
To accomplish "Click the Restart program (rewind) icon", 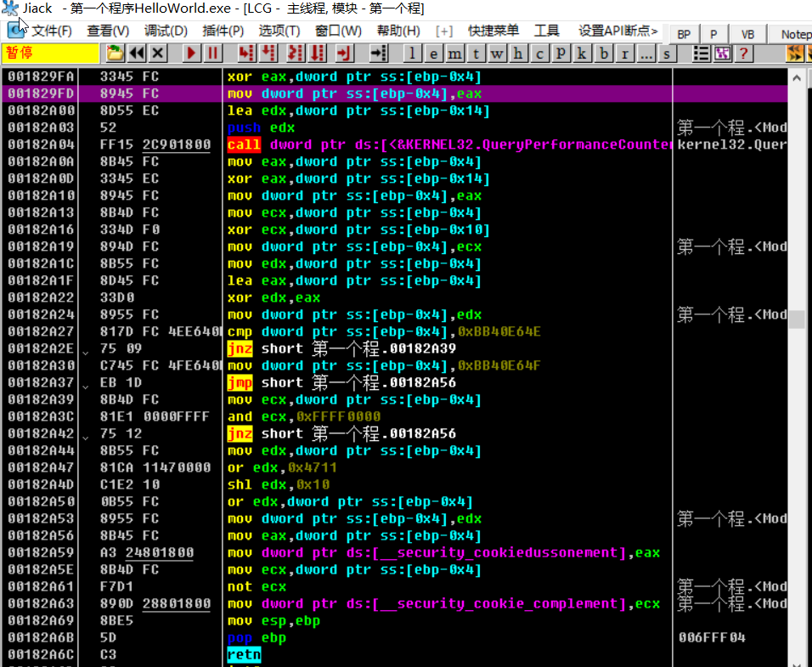I will coord(137,53).
